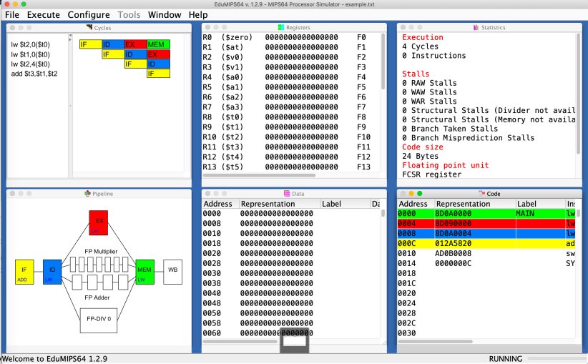Click the WB stage box in Pipeline

click(x=172, y=271)
